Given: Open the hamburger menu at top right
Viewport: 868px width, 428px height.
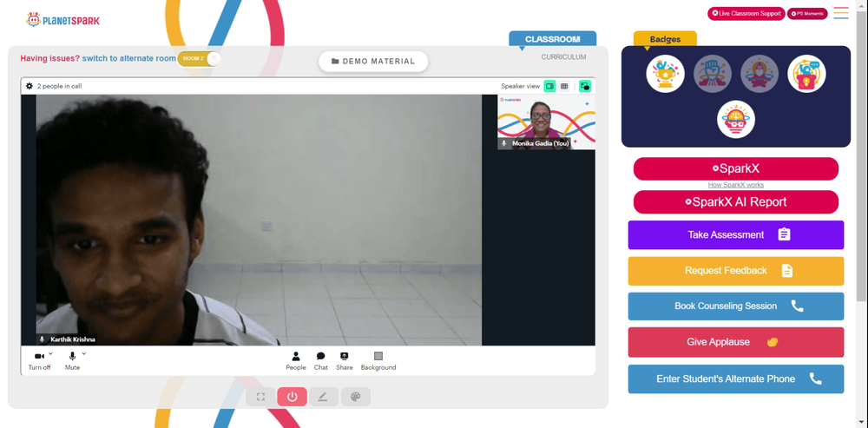Looking at the screenshot, I should (841, 13).
